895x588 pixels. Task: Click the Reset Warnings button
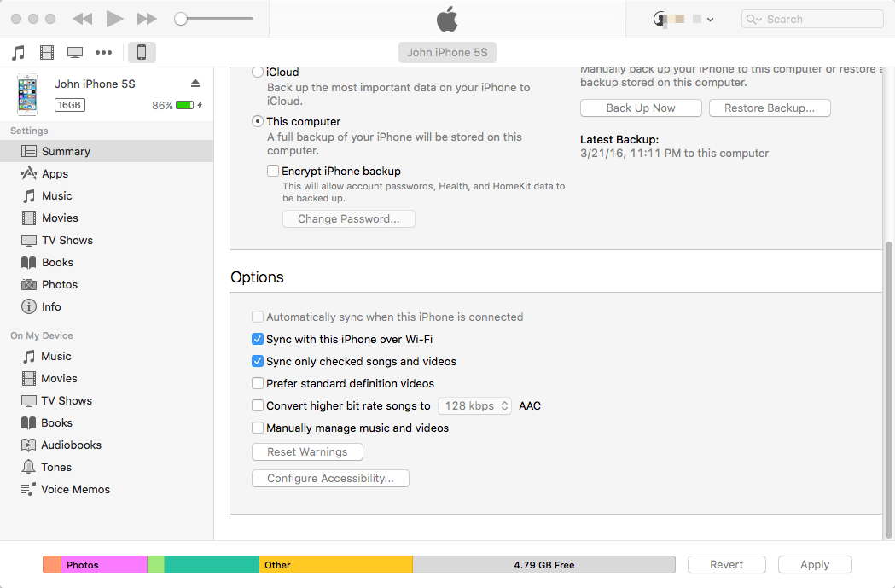tap(307, 451)
